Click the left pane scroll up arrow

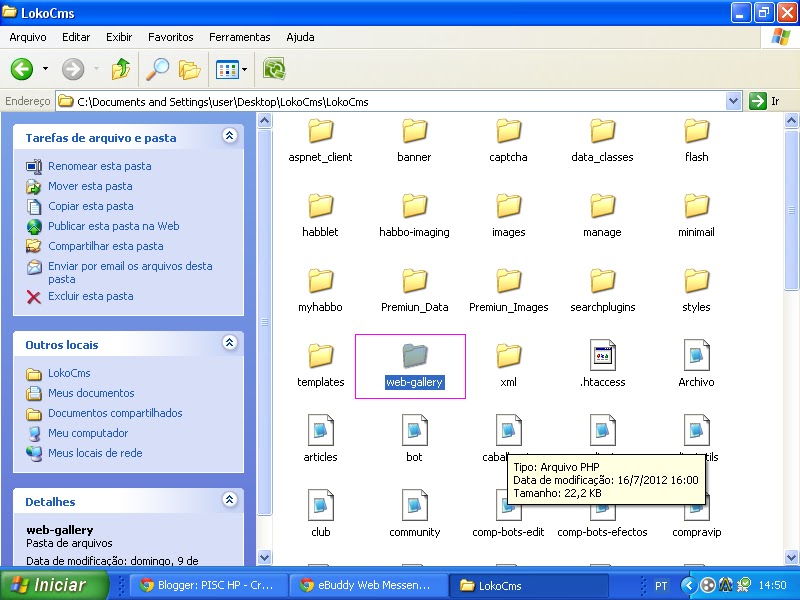[264, 121]
